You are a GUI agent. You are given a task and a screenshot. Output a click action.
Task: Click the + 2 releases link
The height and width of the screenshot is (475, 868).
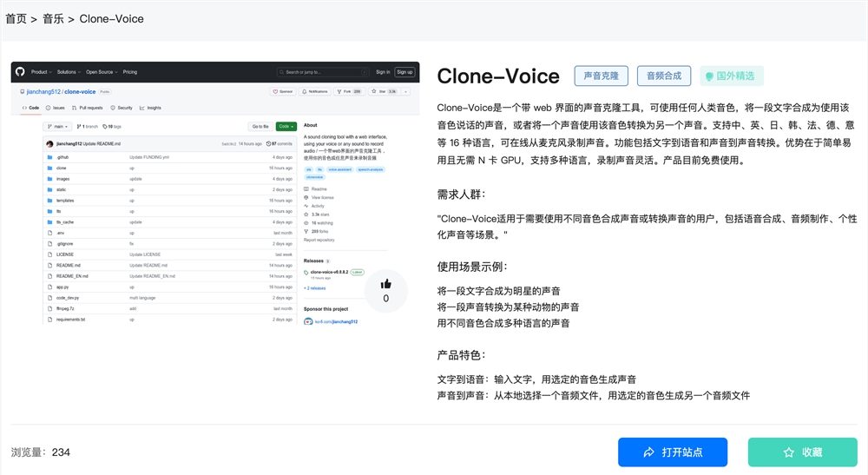(314, 288)
